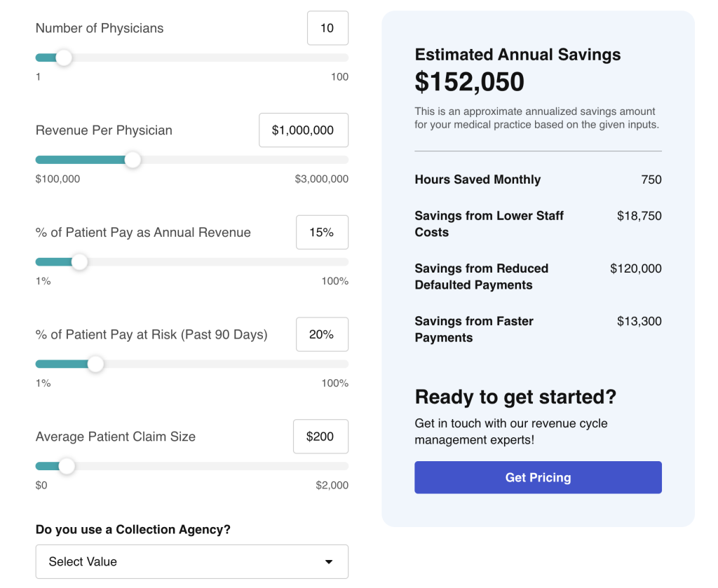Viewport: 718px width, 588px height.
Task: Click the Savings from Reduced Defaulted Payments label
Action: [481, 277]
